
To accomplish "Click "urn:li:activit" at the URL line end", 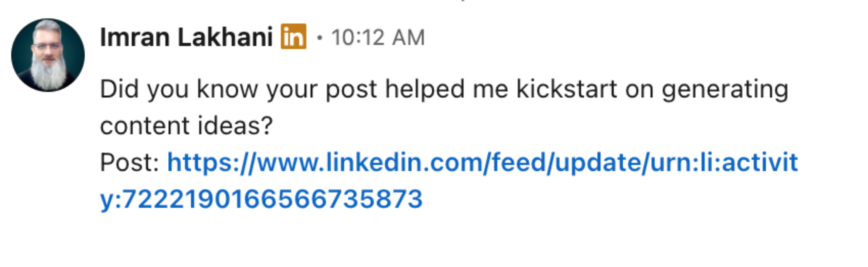I will [x=724, y=163].
